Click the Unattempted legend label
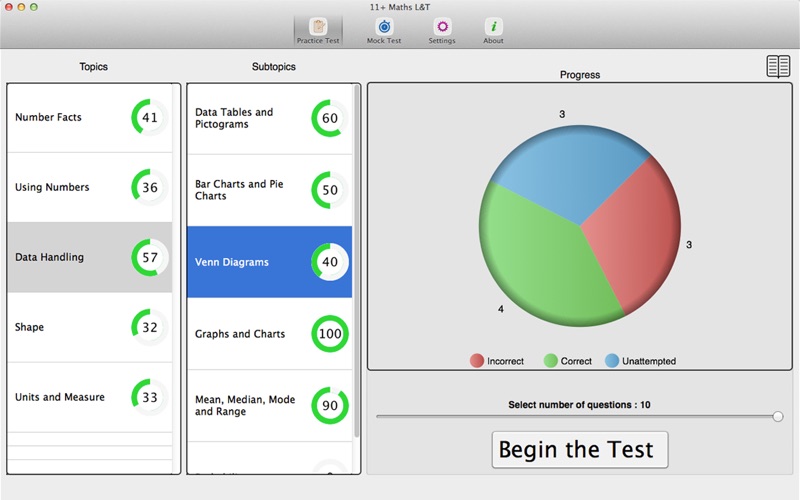This screenshot has height=500, width=800. pos(648,361)
